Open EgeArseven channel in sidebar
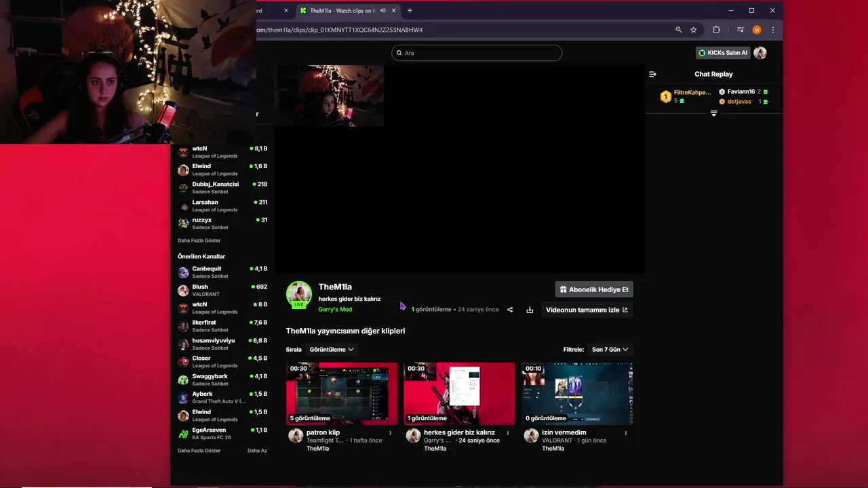868x488 pixels. tap(222, 433)
